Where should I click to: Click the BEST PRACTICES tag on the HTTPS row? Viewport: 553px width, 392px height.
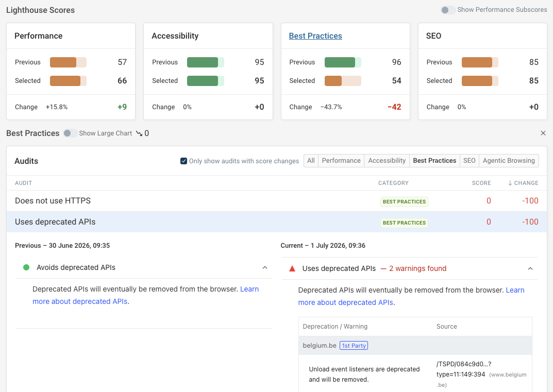click(x=404, y=201)
